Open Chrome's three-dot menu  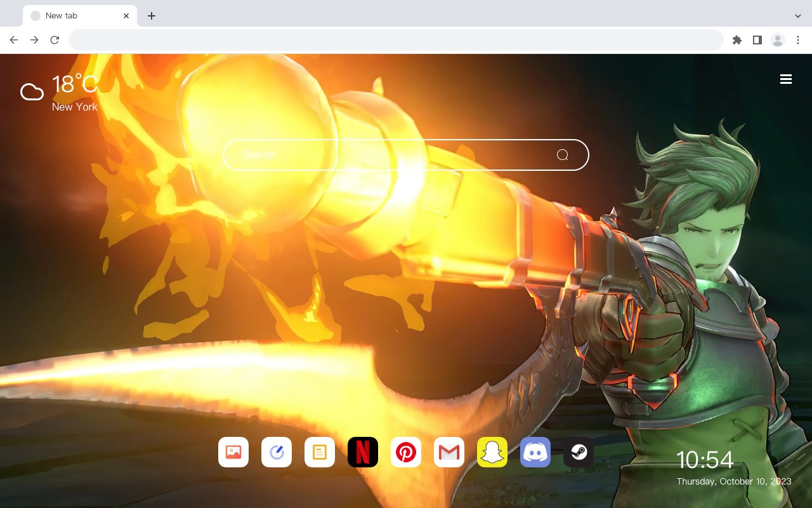[x=798, y=40]
